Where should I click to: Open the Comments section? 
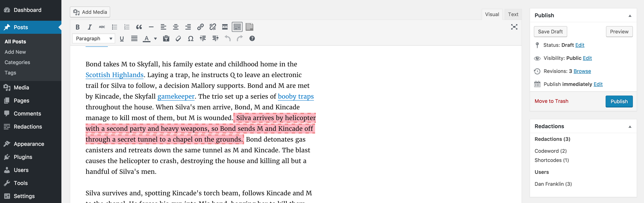(31, 114)
